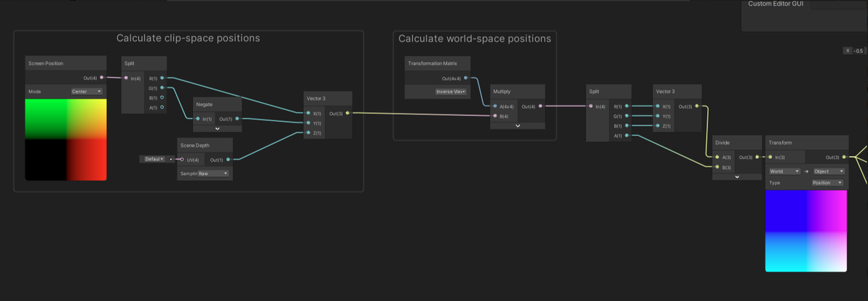Click the Negate In(1) input port
Screen dimensions: 868x301
pyautogui.click(x=197, y=119)
